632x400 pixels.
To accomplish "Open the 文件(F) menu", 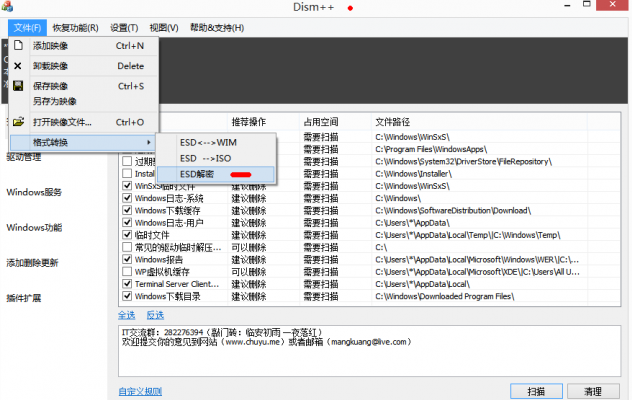I will 27,28.
